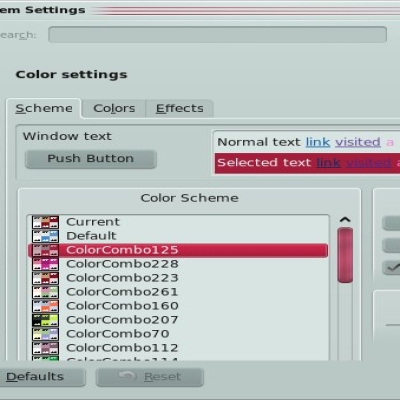
Task: Click the ColorCombo160 preview icon
Action: tap(45, 306)
